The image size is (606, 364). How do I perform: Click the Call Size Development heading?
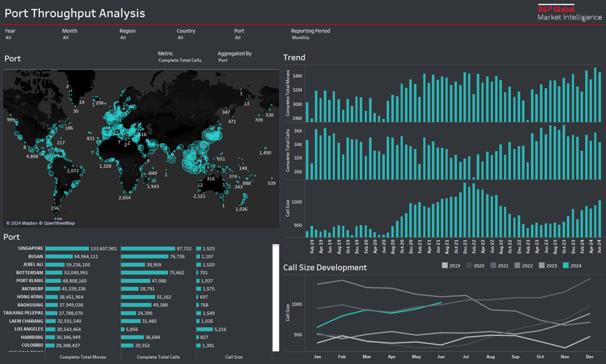tap(325, 267)
